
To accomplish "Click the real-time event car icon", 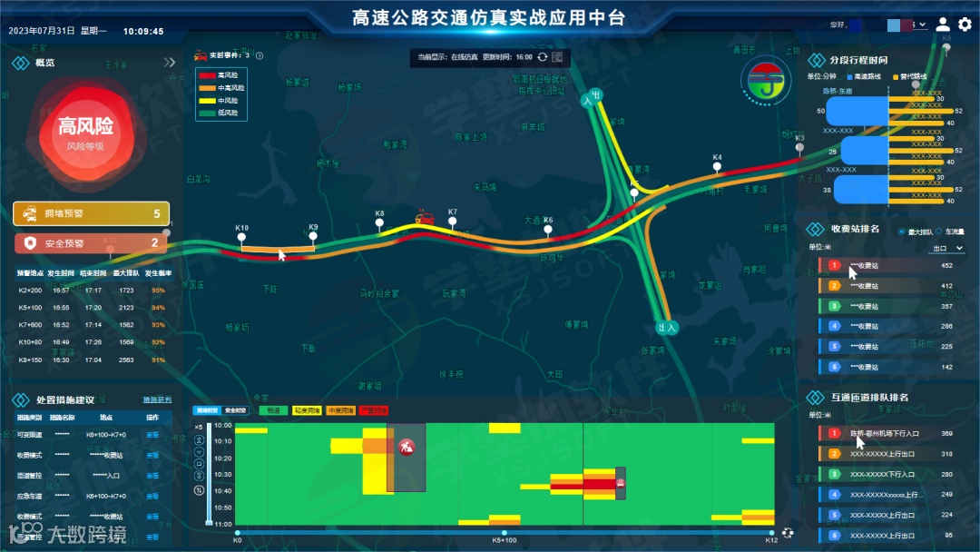I will pos(200,55).
